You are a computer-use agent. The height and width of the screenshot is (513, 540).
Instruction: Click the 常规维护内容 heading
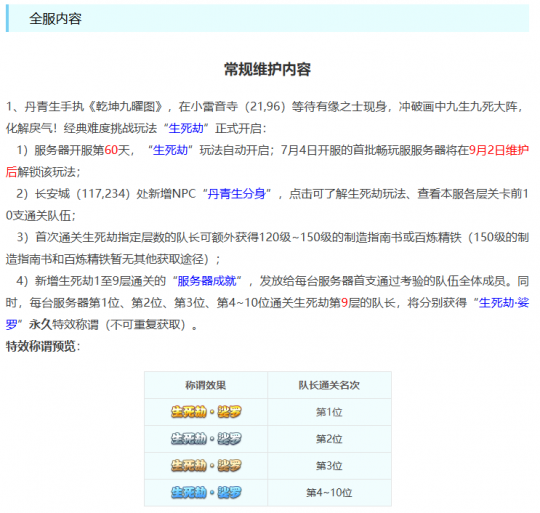click(267, 69)
